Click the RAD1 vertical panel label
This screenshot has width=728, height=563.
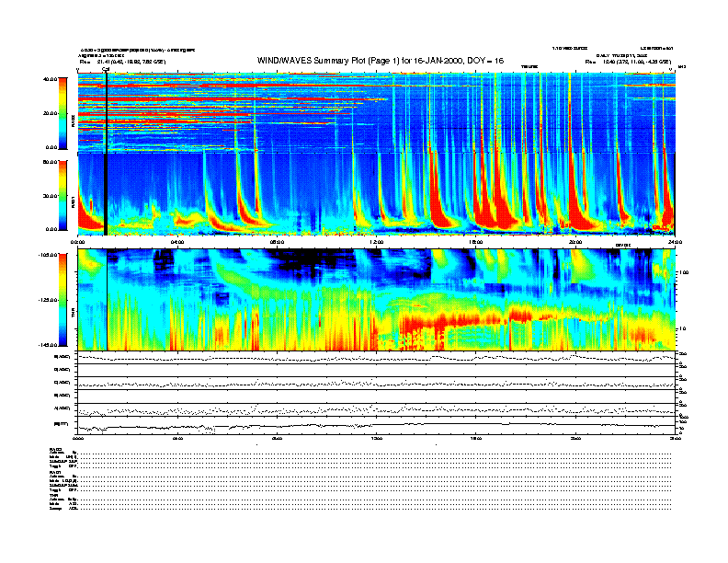click(x=74, y=204)
